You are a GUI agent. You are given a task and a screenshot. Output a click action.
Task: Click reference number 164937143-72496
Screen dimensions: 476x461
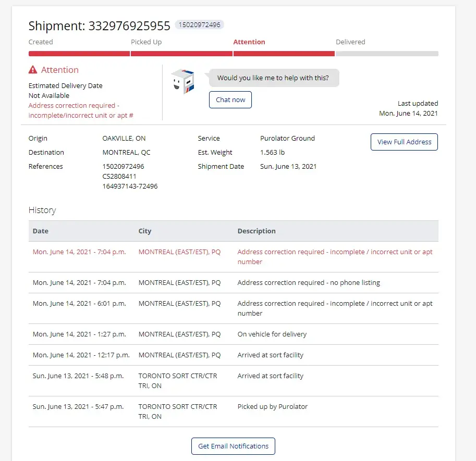pos(130,186)
